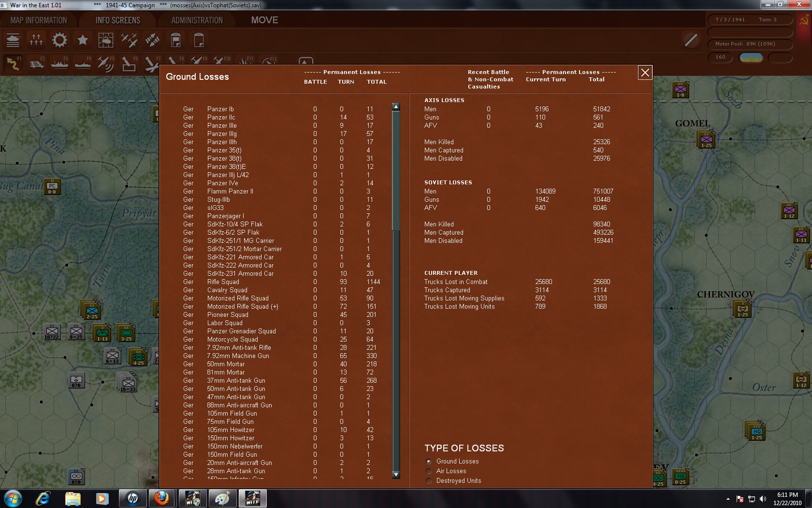Click the Motor Pool readout
Image resolution: width=812 pixels, height=508 pixels.
[751, 44]
